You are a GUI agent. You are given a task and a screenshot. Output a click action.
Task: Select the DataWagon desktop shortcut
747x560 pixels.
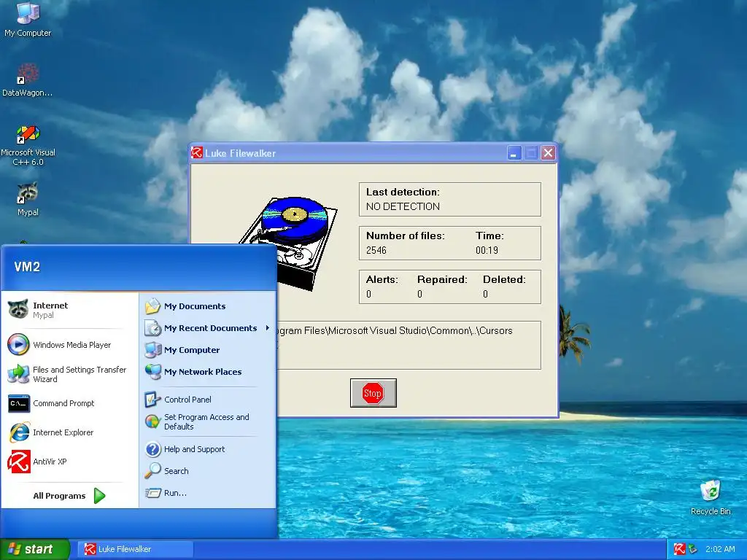pos(28,79)
